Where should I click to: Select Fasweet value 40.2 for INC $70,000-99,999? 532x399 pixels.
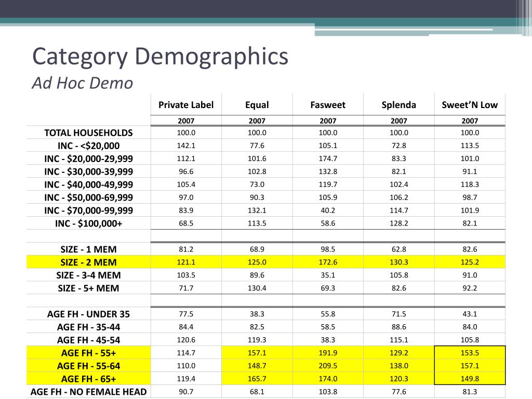(x=328, y=210)
